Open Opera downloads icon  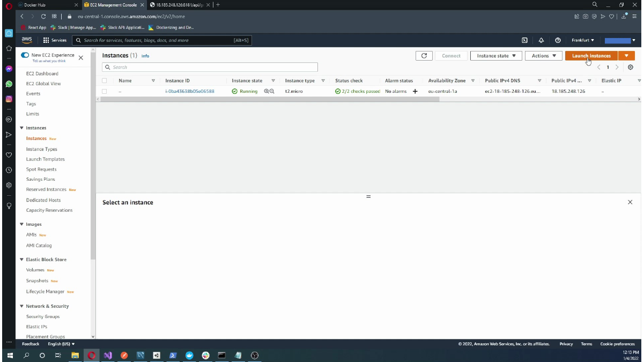coord(624,17)
